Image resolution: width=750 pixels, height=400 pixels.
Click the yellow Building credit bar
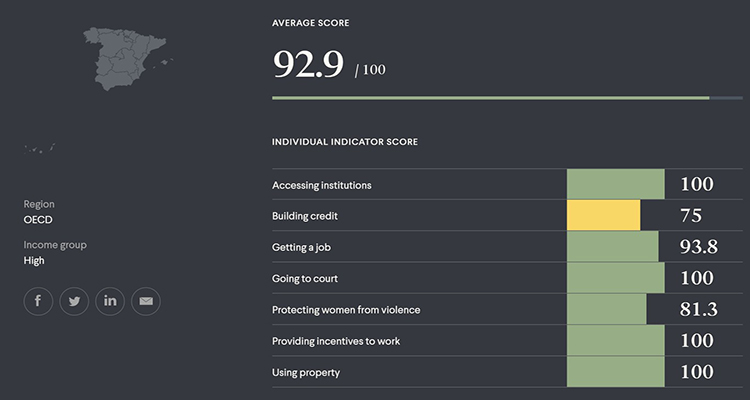tap(604, 215)
